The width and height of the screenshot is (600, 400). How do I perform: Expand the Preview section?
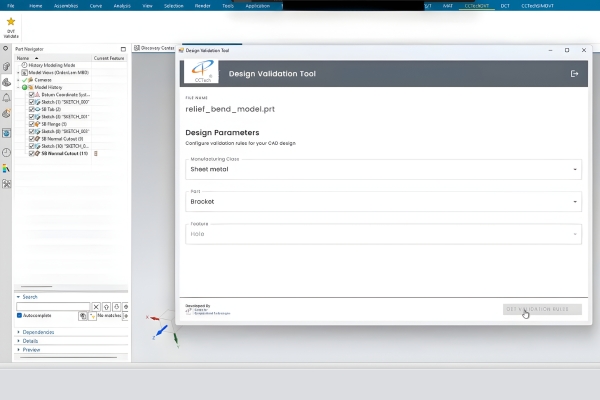pos(18,349)
